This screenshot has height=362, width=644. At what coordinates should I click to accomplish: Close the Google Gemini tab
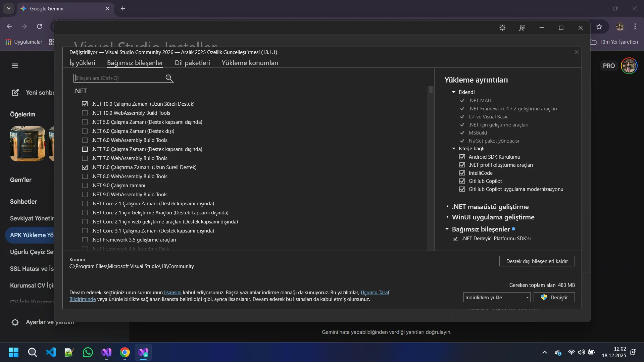(107, 8)
